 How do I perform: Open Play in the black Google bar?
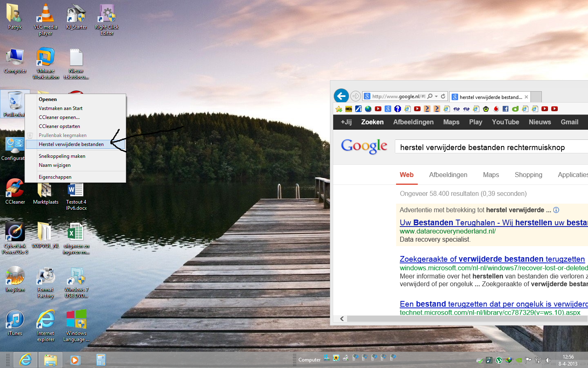476,122
